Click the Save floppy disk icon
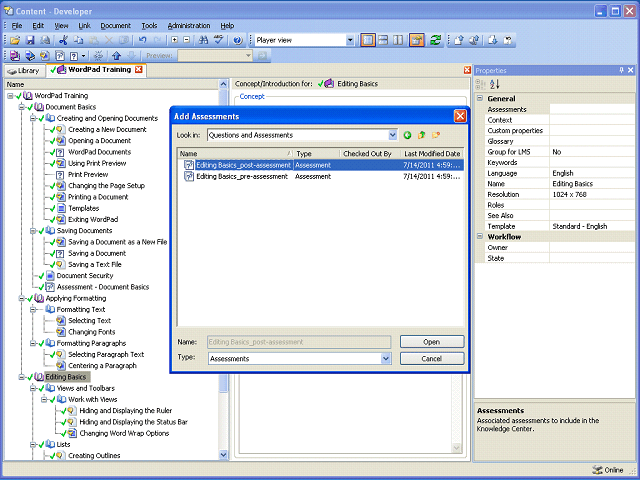The width and height of the screenshot is (640, 480). pyautogui.click(x=30, y=40)
